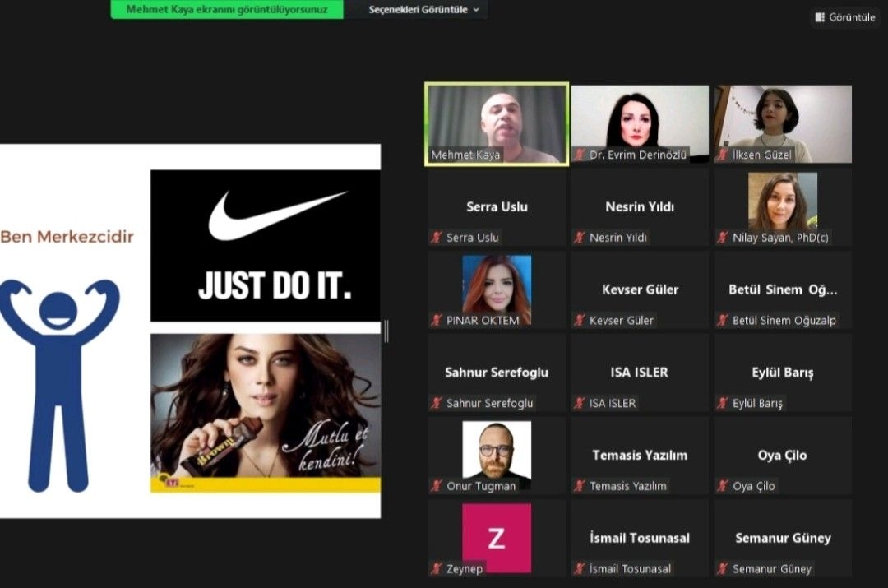The width and height of the screenshot is (888, 588).
Task: Click the blue flexing figure illustration on slide
Action: click(x=59, y=386)
